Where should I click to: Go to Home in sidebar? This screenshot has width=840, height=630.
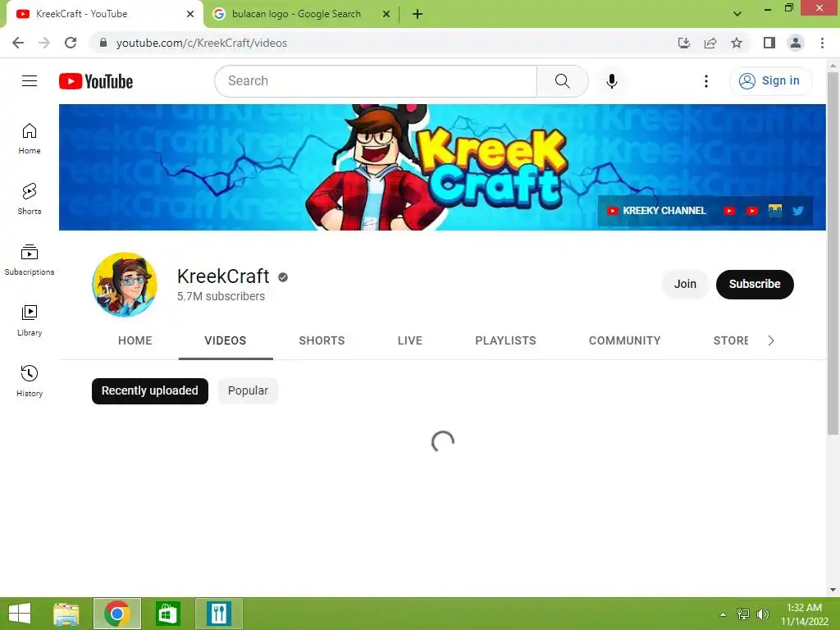[30, 139]
